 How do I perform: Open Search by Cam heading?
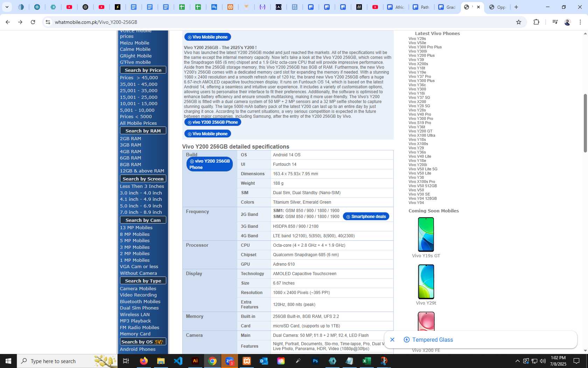pos(143,220)
